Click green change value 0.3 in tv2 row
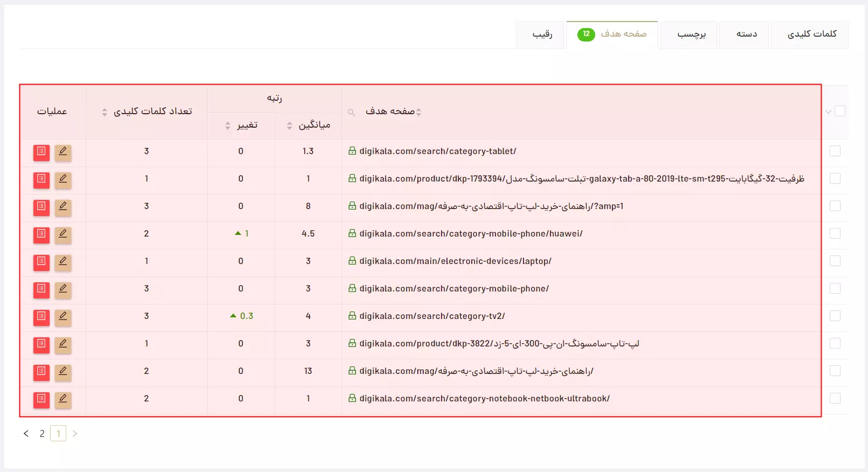868x472 pixels. point(246,316)
